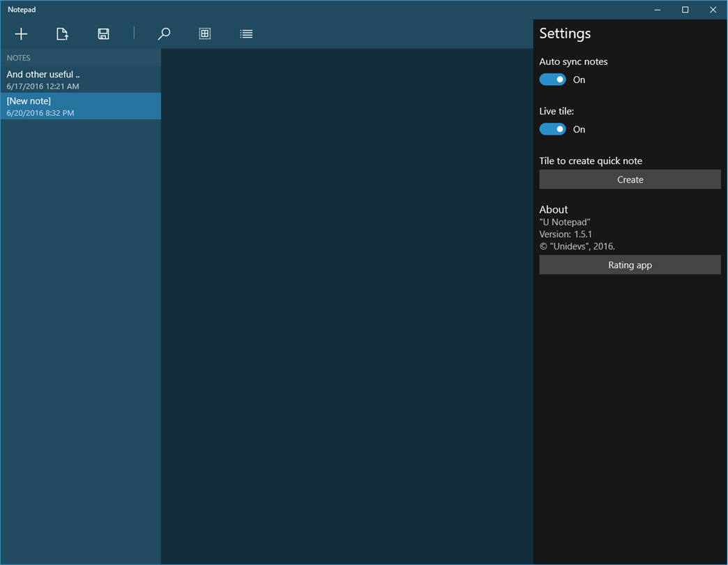Image resolution: width=728 pixels, height=565 pixels.
Task: Click the About heading in Settings
Action: tap(554, 209)
